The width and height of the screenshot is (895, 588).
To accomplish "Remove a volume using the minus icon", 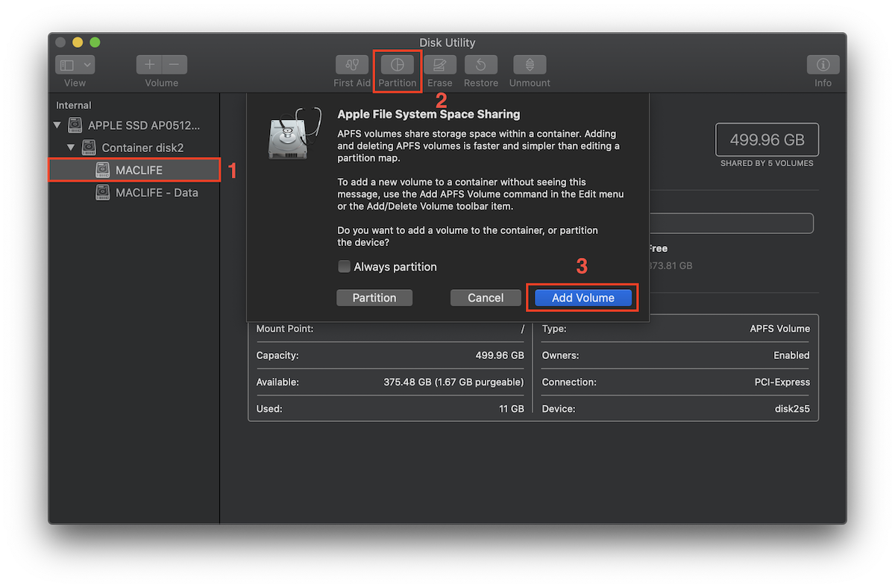I will [174, 65].
